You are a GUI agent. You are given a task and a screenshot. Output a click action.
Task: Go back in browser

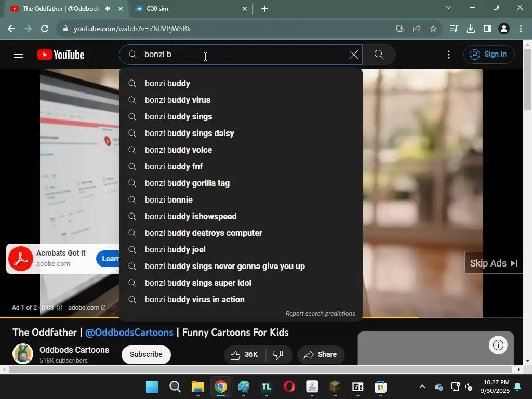tap(11, 29)
